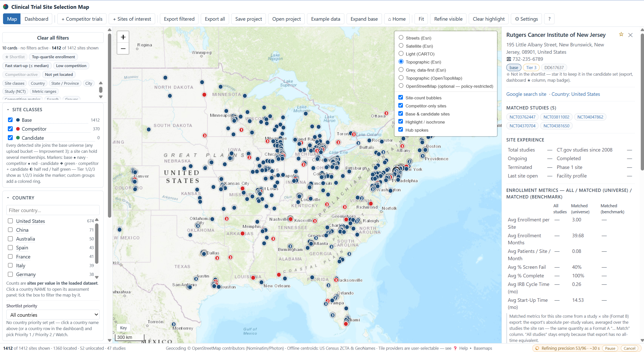Viewport: 644px width, 352px height.
Task: Click the Help question icon in footer
Action: coord(455,348)
